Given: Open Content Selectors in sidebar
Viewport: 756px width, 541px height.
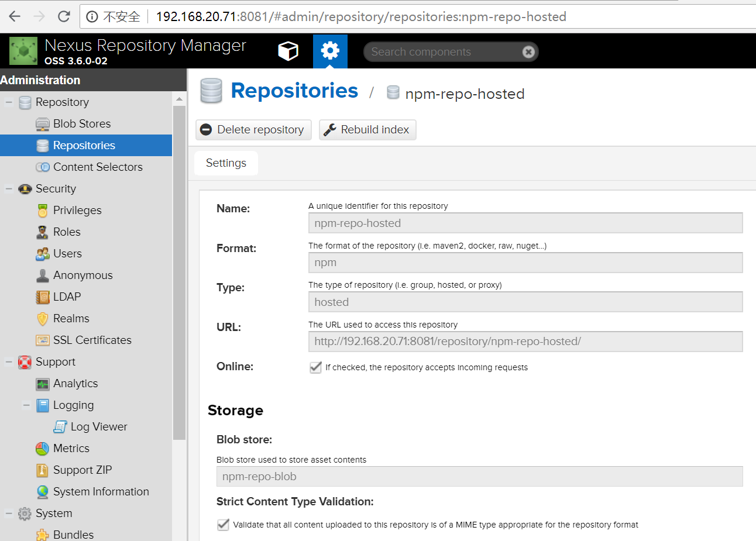Looking at the screenshot, I should [x=98, y=167].
